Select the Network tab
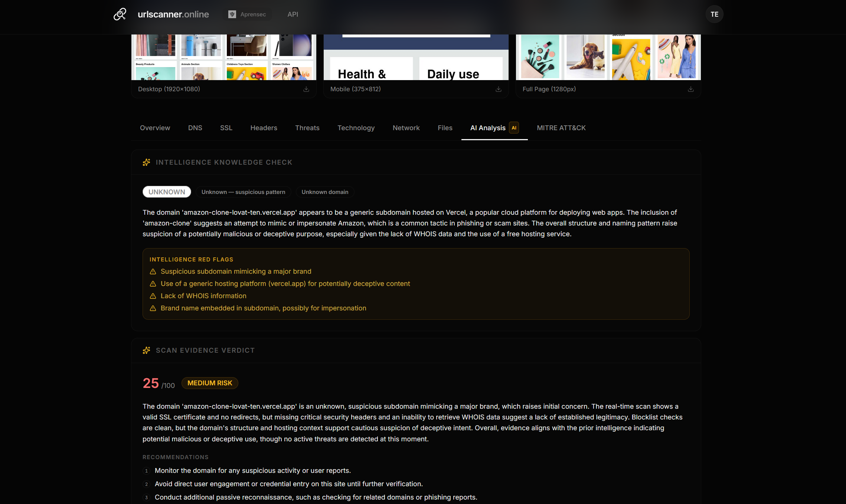 (x=406, y=128)
